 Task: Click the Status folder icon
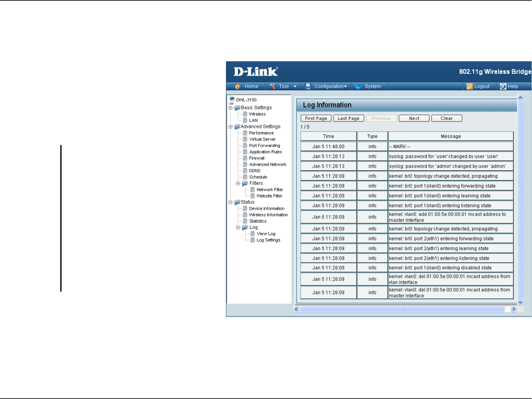(x=237, y=202)
